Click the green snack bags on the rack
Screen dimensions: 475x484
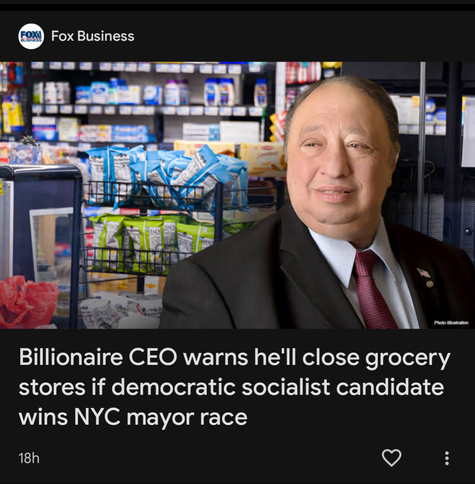[150, 242]
